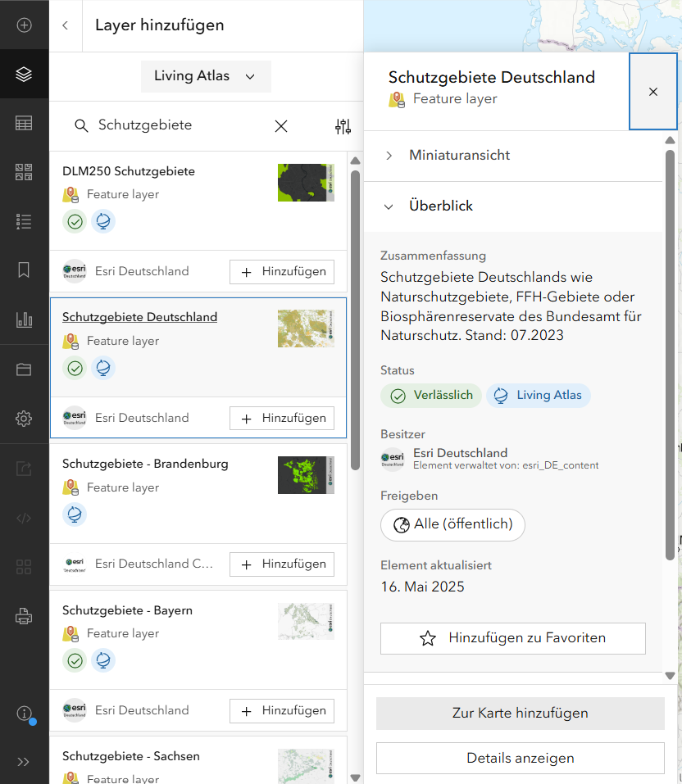
Task: Add Schutzgebiete Deutschland with Hinzufügen
Action: [282, 418]
